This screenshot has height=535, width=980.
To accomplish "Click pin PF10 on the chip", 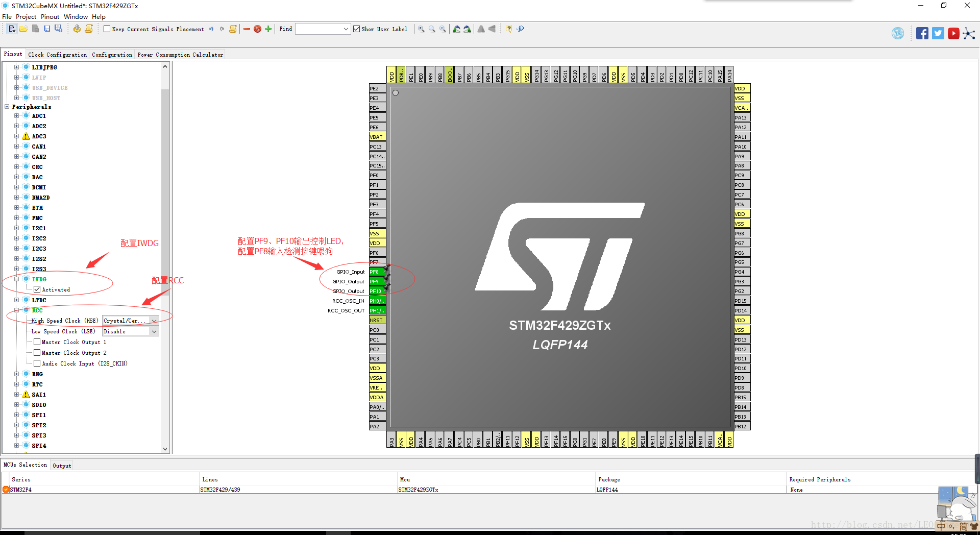I will tap(377, 291).
